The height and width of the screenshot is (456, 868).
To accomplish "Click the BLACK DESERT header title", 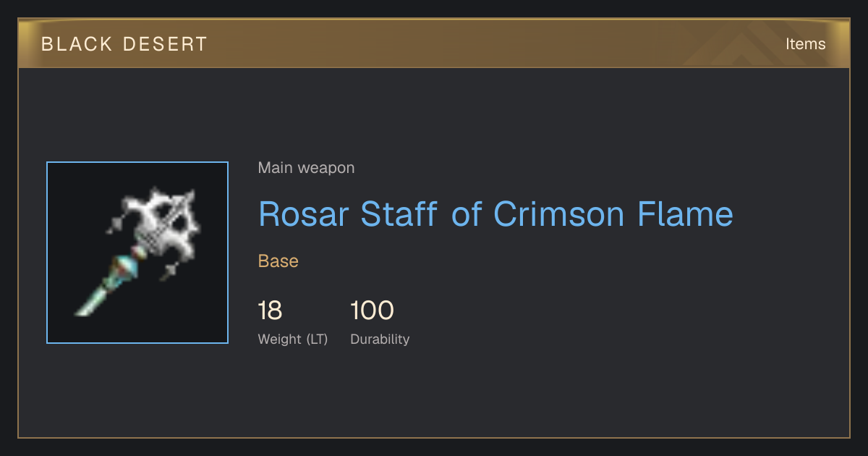I will (124, 44).
